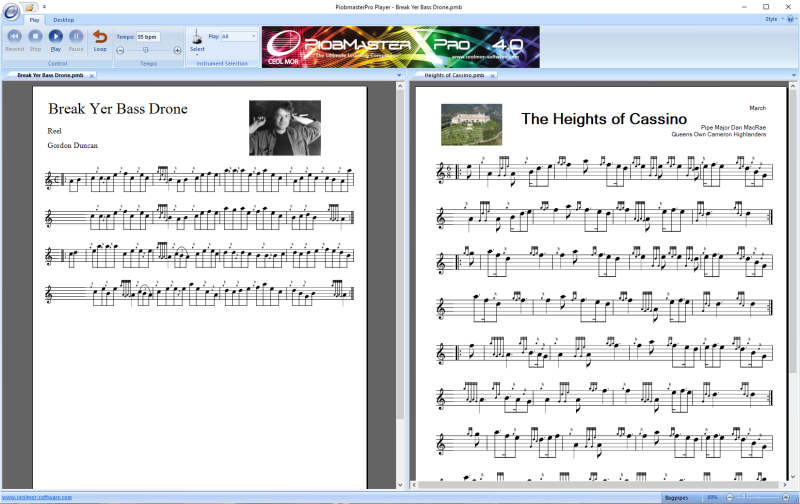The image size is (800, 504).
Task: Increase tempo with the plus icon
Action: click(178, 50)
